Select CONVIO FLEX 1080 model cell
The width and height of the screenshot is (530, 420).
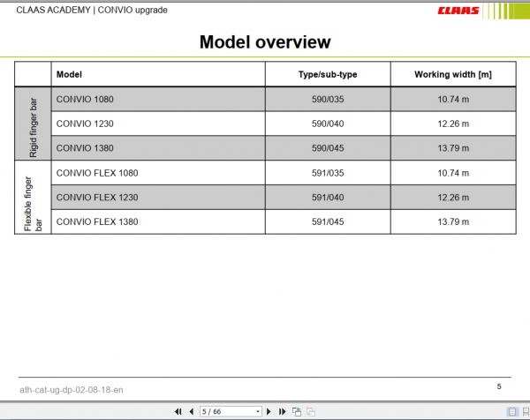pyautogui.click(x=158, y=173)
